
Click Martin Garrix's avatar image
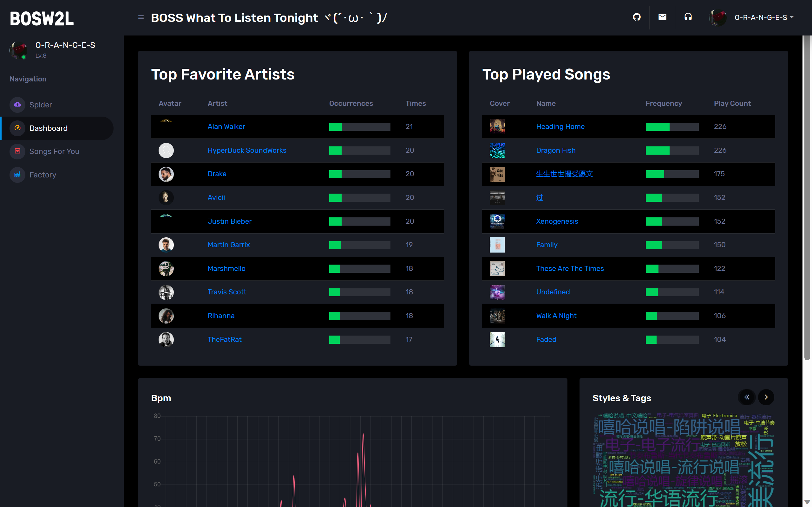tap(166, 245)
